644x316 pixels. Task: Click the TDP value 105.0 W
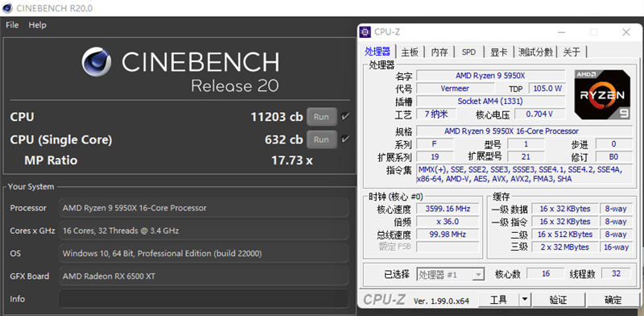547,89
